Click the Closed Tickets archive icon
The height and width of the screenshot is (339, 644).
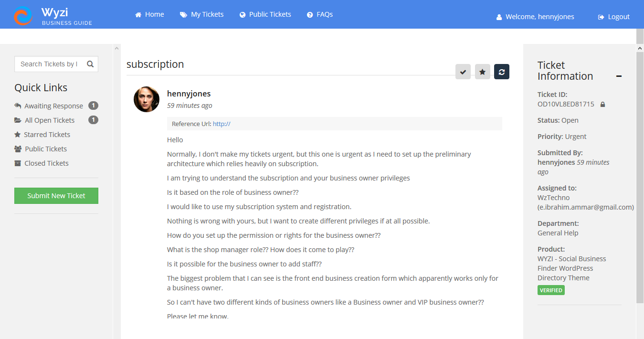tap(18, 163)
